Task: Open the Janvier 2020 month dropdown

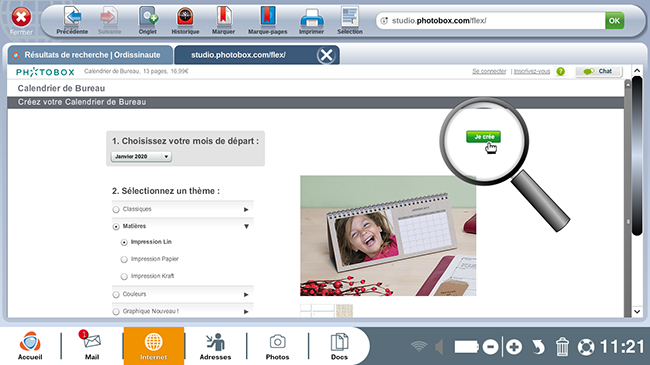Action: pyautogui.click(x=141, y=156)
